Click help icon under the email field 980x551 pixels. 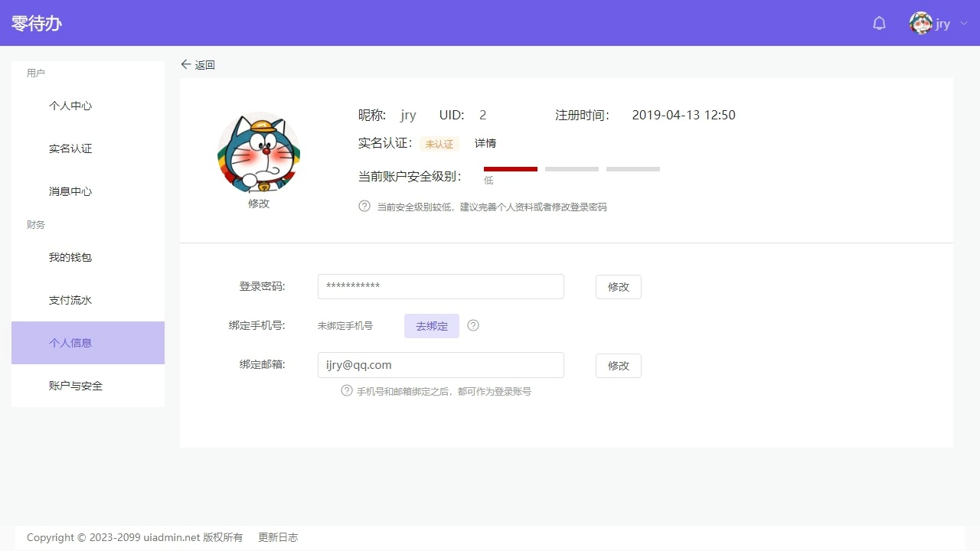347,391
